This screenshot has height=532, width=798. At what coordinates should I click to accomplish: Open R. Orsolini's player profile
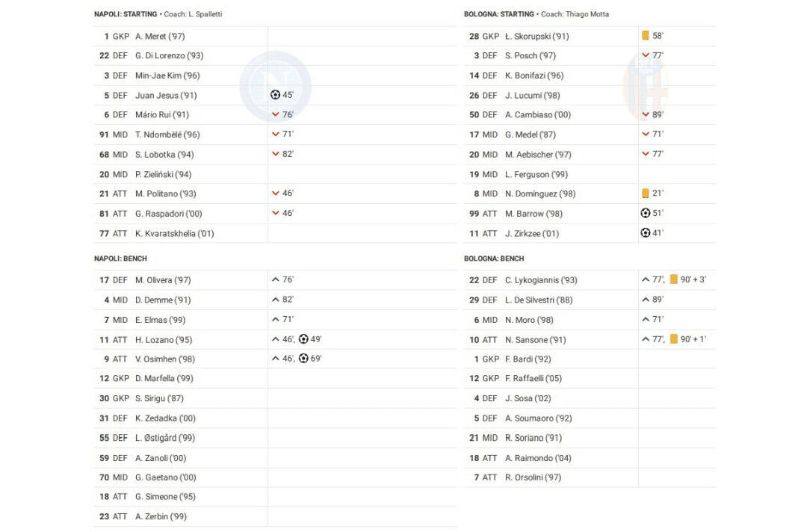pyautogui.click(x=533, y=477)
